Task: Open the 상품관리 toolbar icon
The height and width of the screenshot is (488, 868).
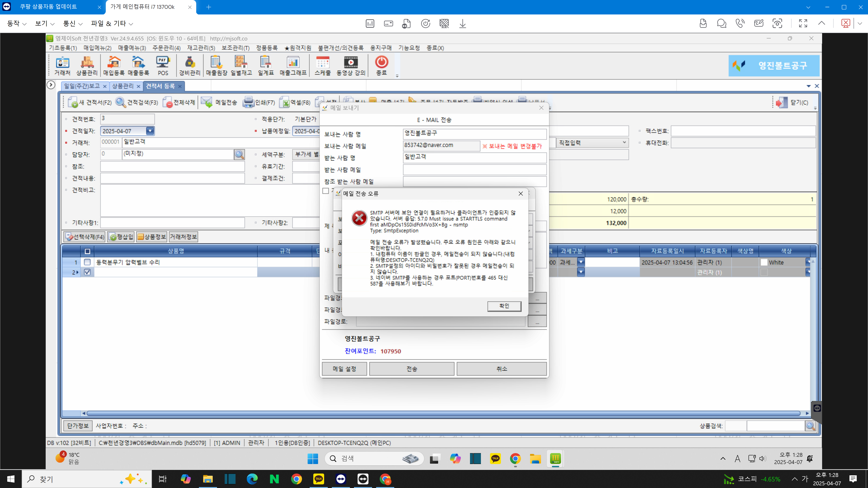Action: pyautogui.click(x=87, y=65)
